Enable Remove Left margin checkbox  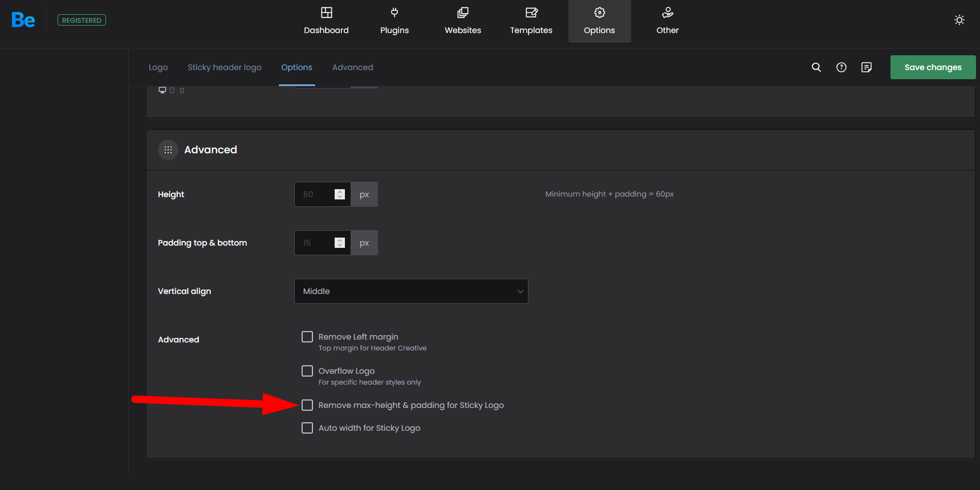point(307,337)
